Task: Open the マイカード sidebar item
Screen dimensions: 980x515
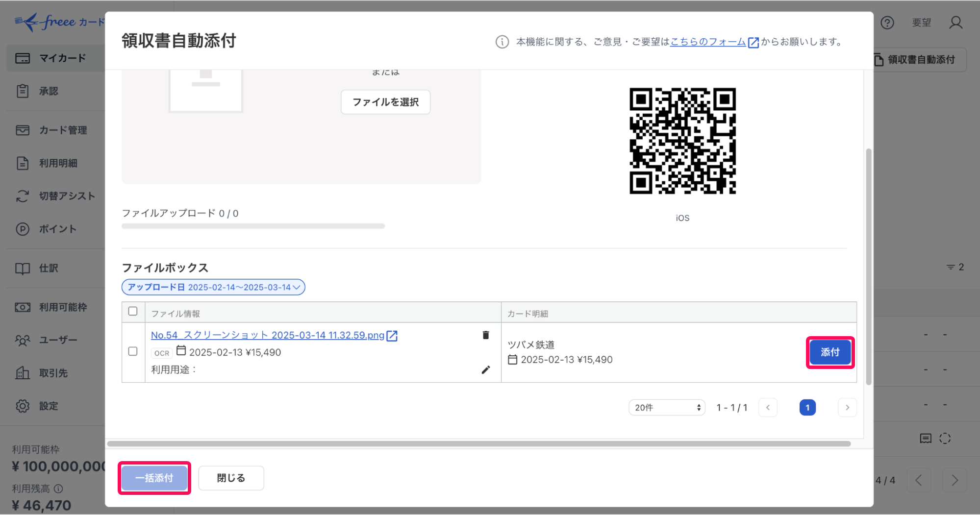Action: (x=55, y=58)
